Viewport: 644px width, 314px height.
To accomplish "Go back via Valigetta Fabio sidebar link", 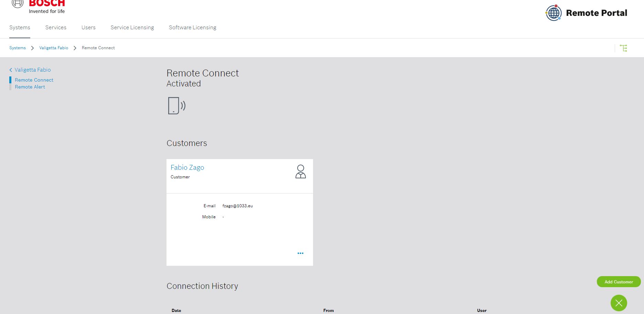I will (30, 70).
